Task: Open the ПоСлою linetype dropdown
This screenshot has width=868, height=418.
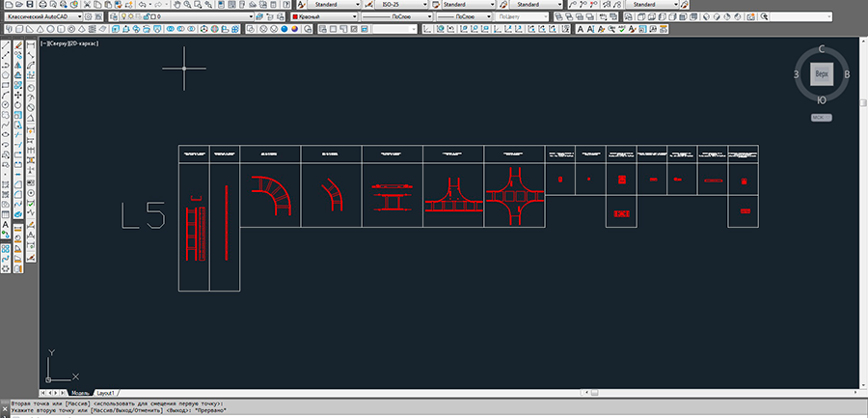Action: pos(393,17)
